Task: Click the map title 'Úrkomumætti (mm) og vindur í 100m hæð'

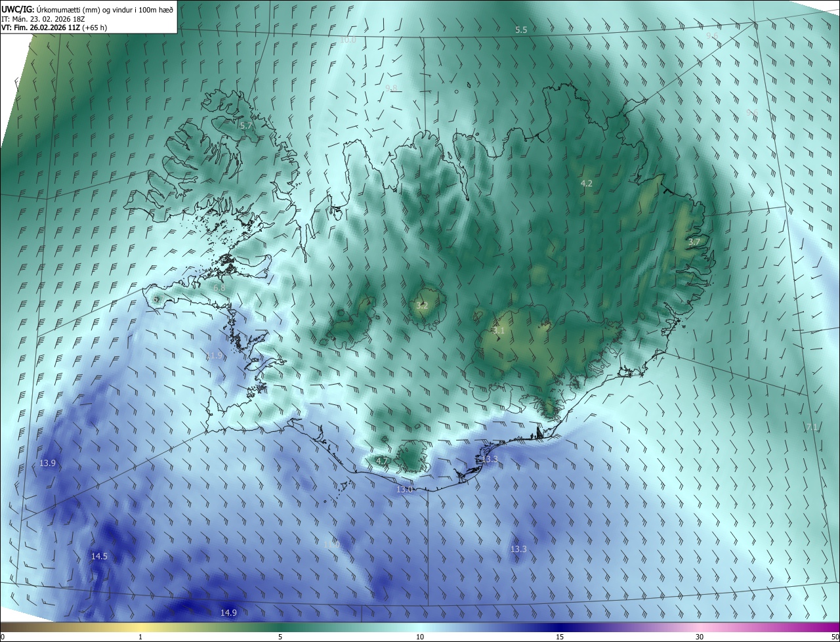Action: click(x=104, y=9)
